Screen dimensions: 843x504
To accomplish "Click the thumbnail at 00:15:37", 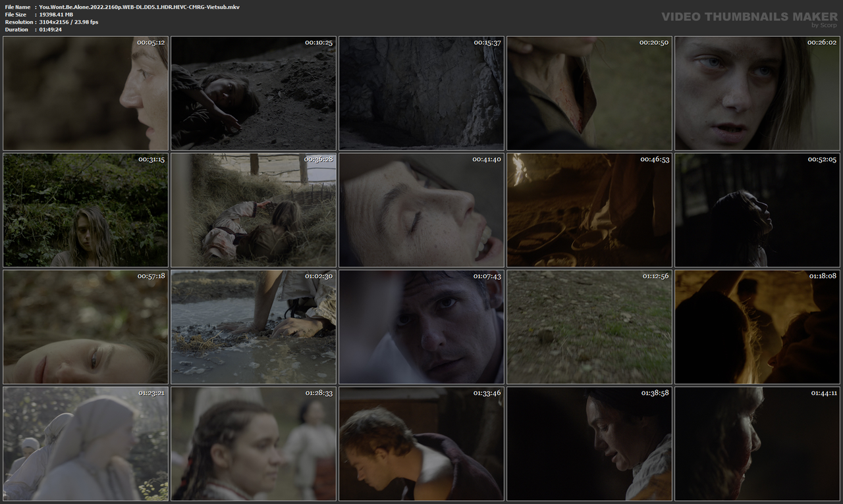I will [421, 93].
